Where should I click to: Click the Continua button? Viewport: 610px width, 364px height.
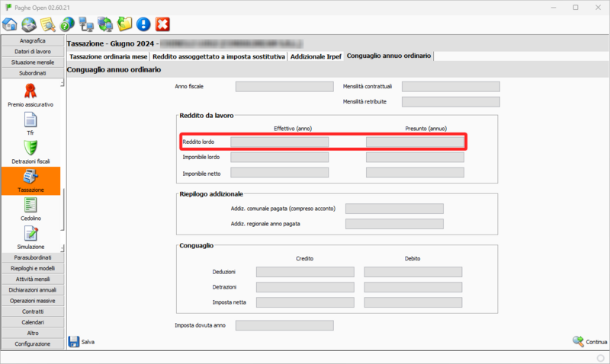pos(589,342)
